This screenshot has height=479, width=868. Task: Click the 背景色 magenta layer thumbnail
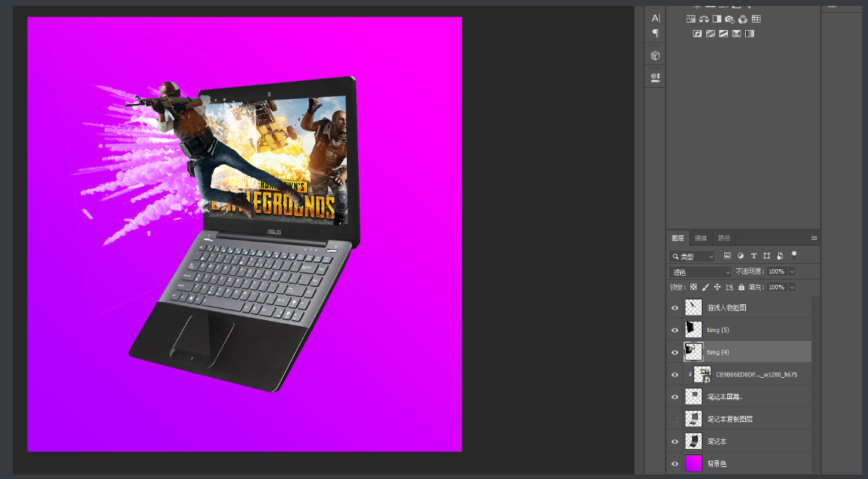click(694, 463)
